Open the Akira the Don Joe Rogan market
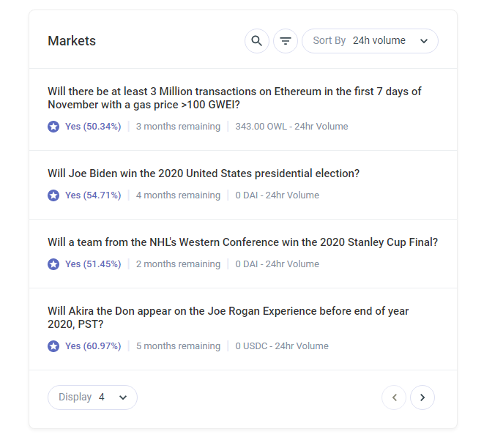484x448 pixels. pos(228,318)
